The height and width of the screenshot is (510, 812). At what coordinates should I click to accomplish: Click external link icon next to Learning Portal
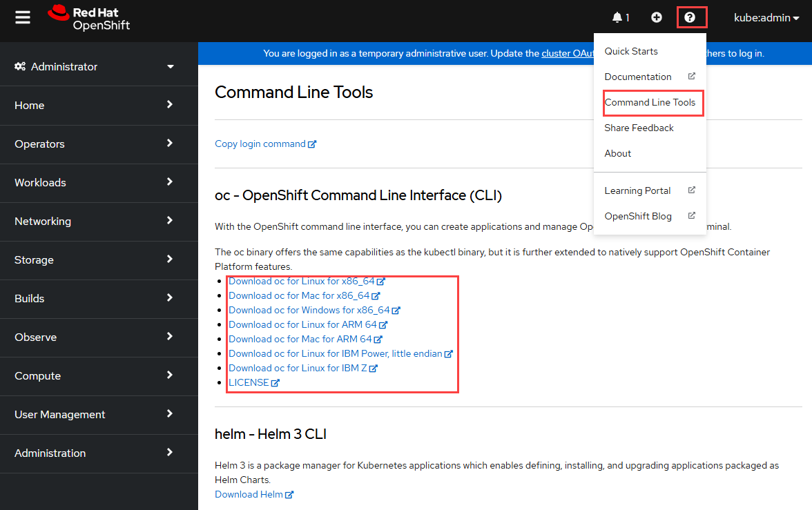[x=692, y=190]
